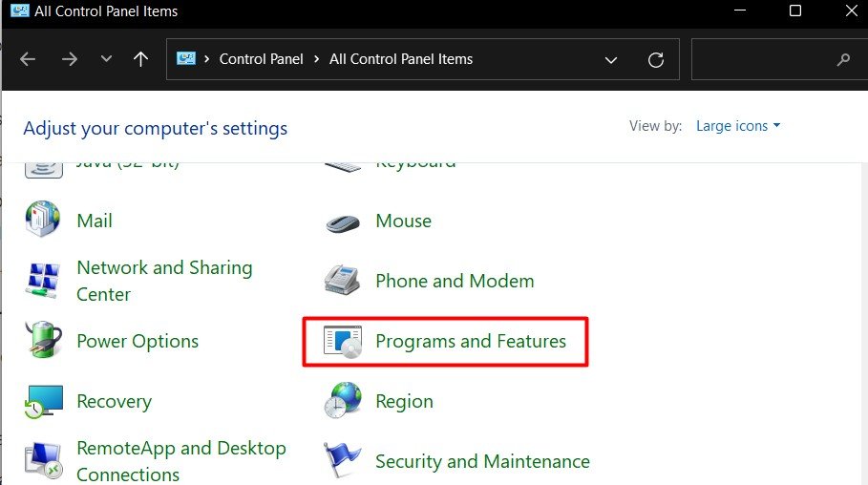Open the Mouse link
This screenshot has width=868, height=485.
(x=404, y=221)
